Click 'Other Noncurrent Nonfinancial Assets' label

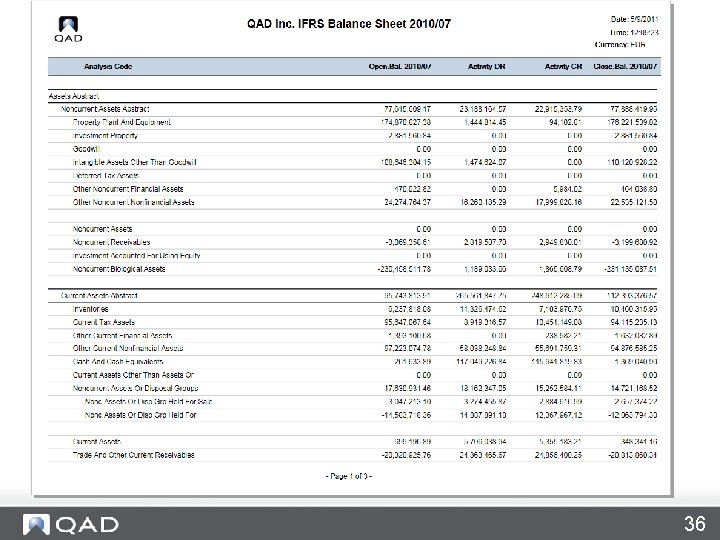pyautogui.click(x=134, y=202)
